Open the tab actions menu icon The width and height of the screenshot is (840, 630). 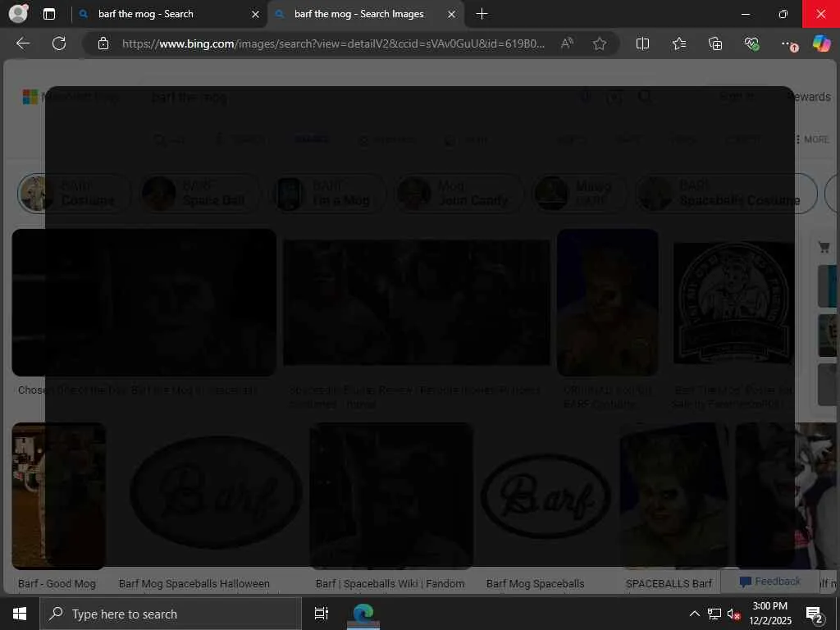click(48, 14)
